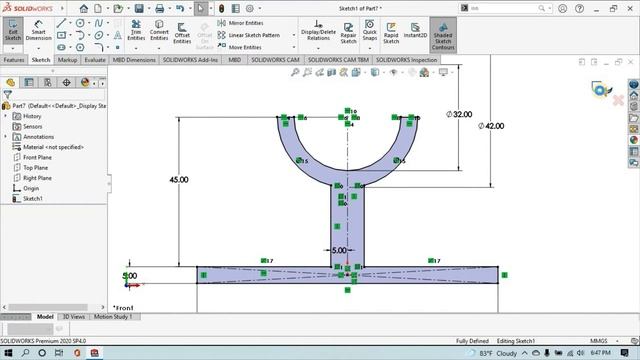Select the Spline sketch tool

point(99,23)
